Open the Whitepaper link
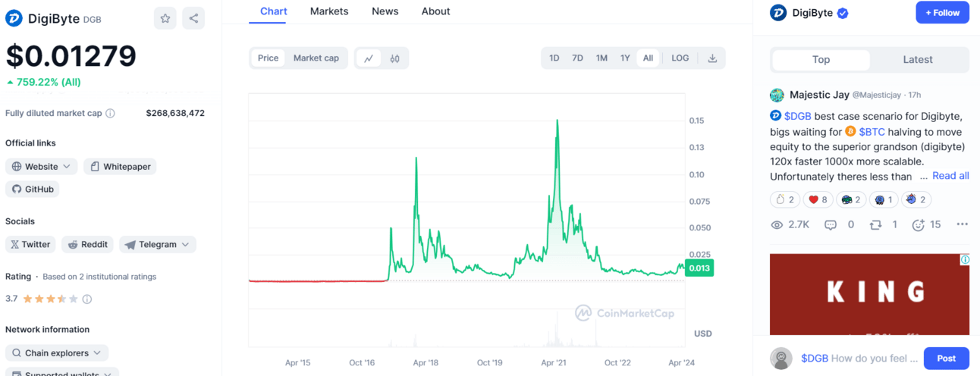The image size is (980, 376). coord(120,167)
